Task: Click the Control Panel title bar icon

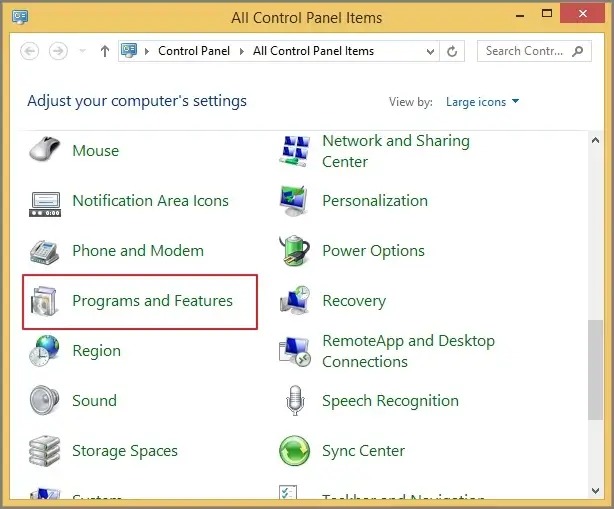Action: click(20, 17)
